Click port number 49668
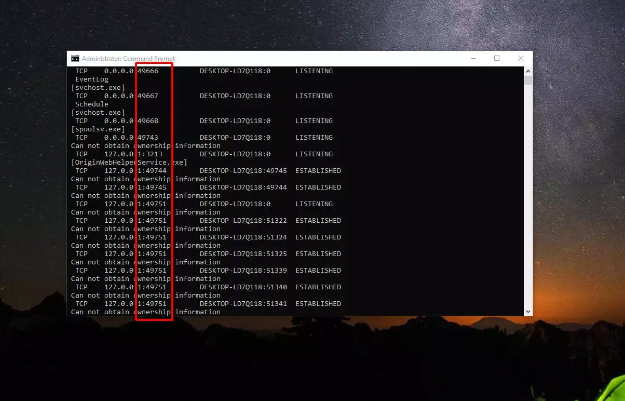The height and width of the screenshot is (401, 625). pyautogui.click(x=148, y=120)
